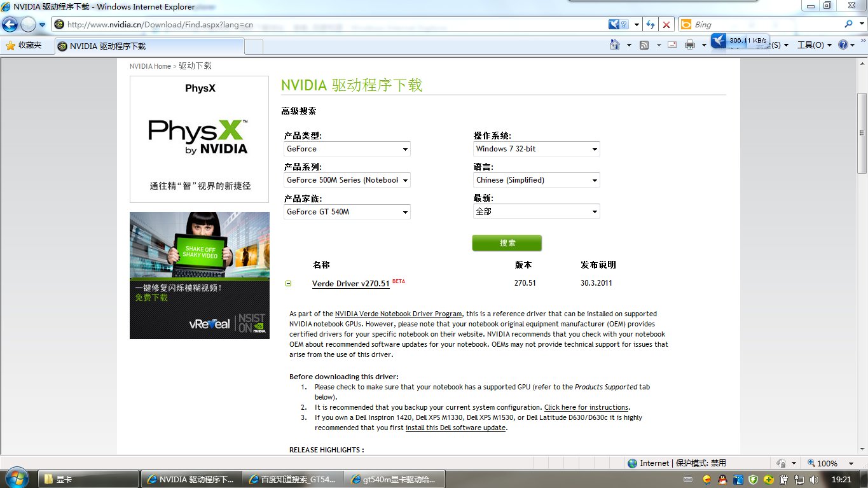This screenshot has width=868, height=488.
Task: Click the RSS feeds icon
Action: coord(644,45)
